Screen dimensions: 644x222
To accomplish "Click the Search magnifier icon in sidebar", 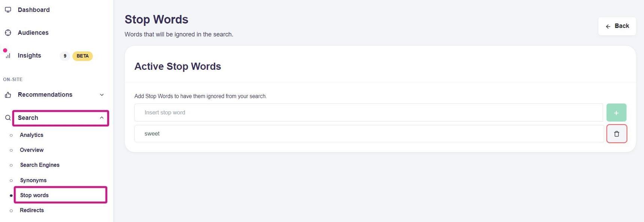I will pyautogui.click(x=8, y=118).
